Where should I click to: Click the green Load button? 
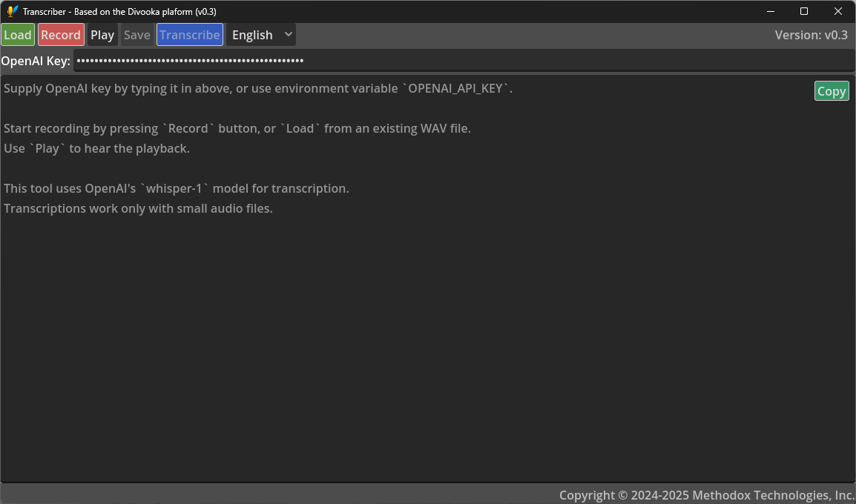coord(18,35)
